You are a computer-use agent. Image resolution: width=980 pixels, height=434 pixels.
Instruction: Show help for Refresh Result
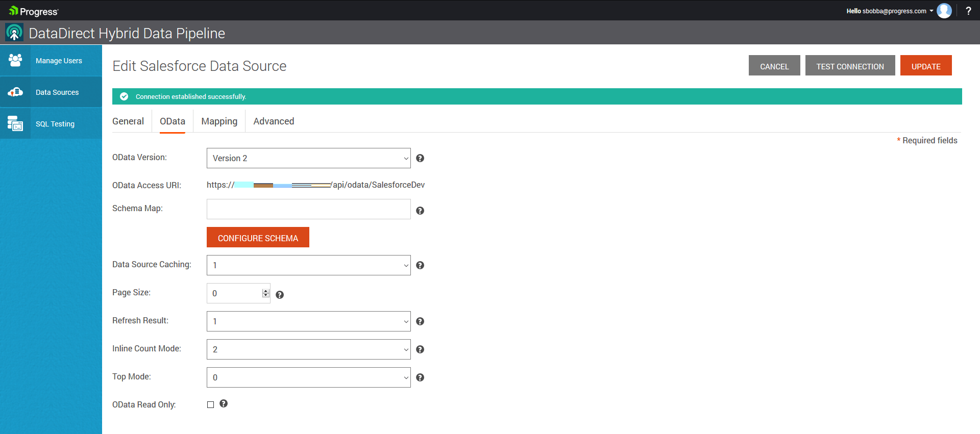[420, 321]
